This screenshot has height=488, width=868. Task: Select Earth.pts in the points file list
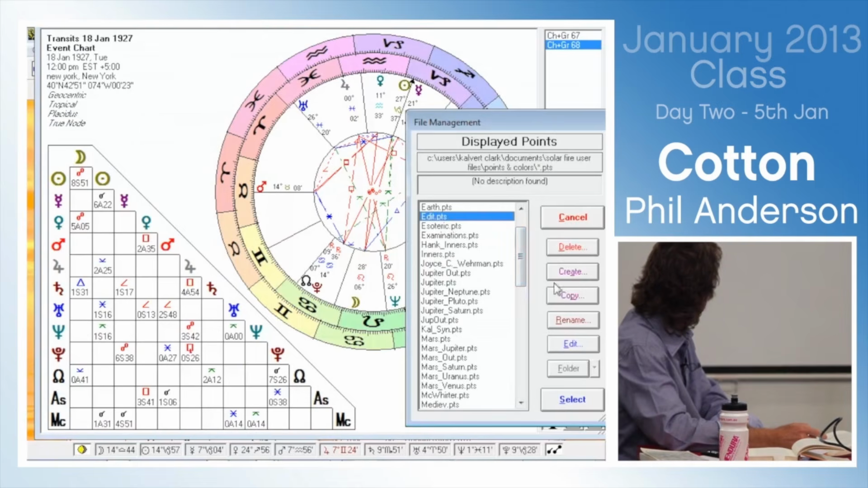(x=436, y=207)
